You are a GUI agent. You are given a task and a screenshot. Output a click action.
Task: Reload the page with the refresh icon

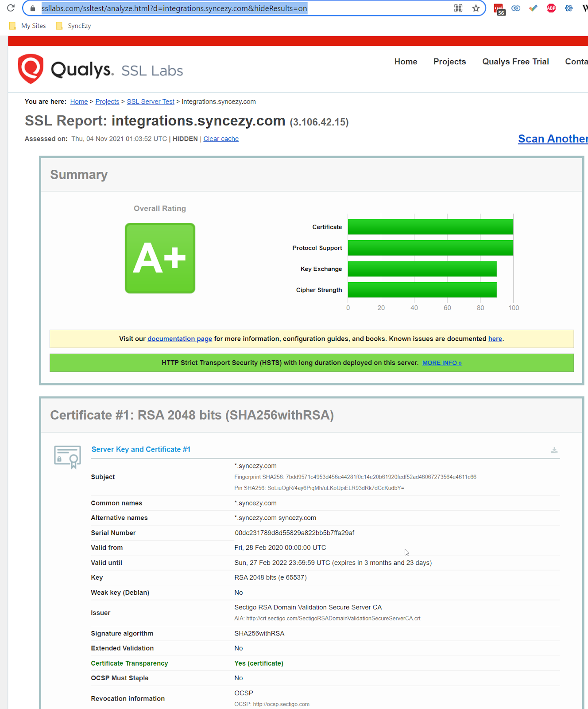tap(11, 8)
